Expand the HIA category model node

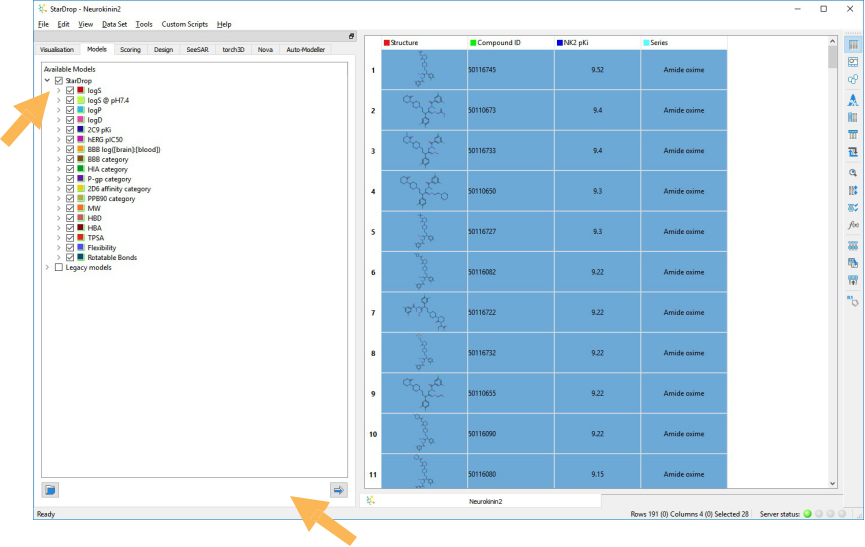tap(58, 169)
